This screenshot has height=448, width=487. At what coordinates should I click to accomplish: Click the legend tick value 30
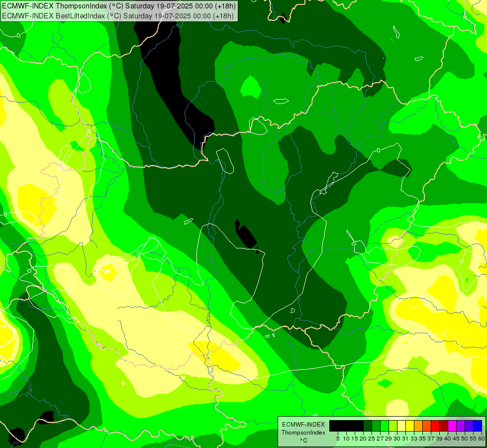click(x=397, y=439)
